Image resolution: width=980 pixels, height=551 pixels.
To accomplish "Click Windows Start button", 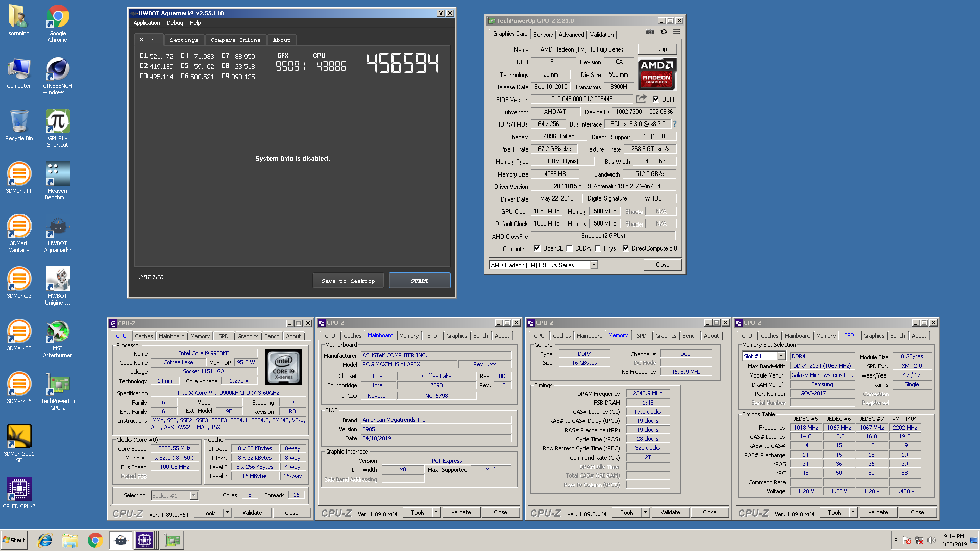I will coord(14,540).
